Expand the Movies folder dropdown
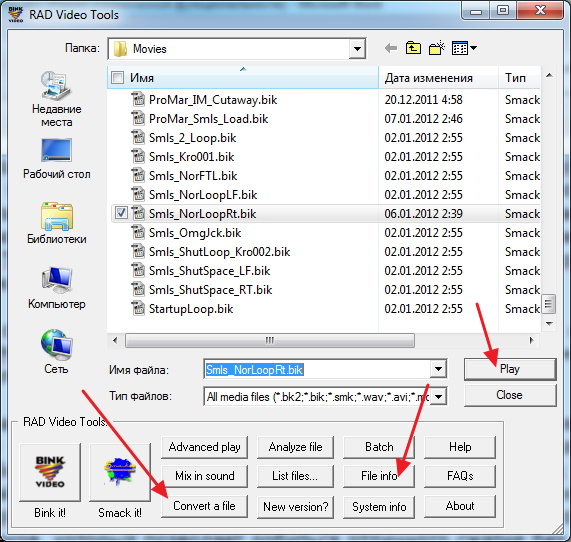 pos(357,49)
